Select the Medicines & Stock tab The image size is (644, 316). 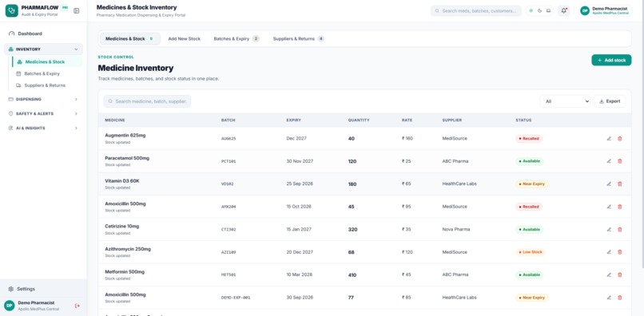(129, 39)
